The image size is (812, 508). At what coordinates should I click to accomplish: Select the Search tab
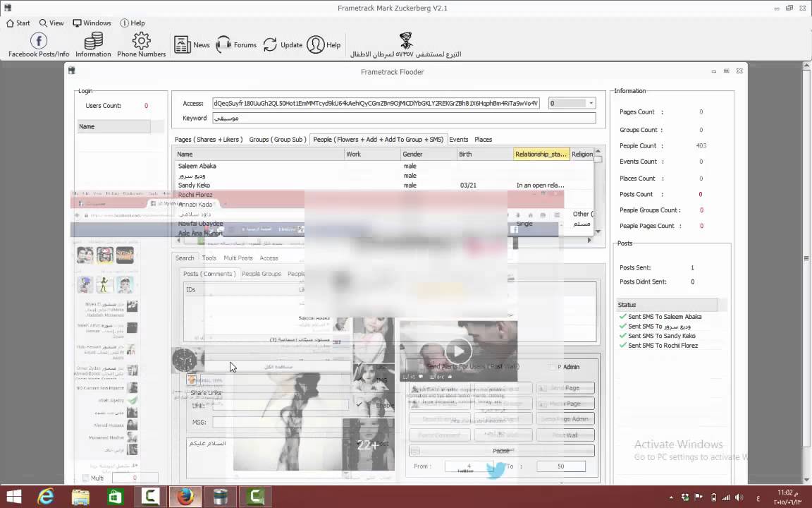pyautogui.click(x=185, y=258)
